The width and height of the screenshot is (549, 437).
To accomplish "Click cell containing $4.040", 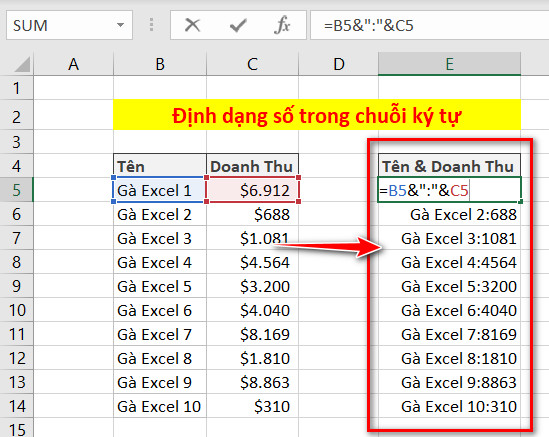I will click(x=252, y=310).
